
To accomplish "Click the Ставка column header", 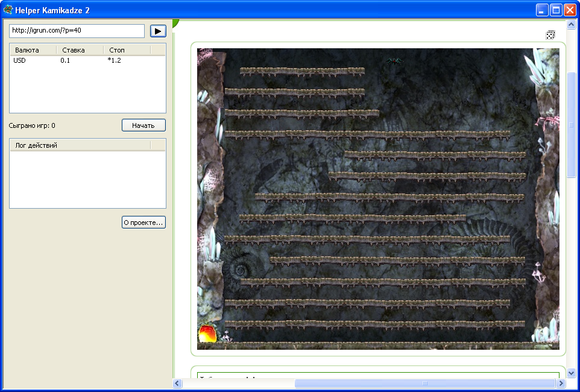I will pos(80,50).
